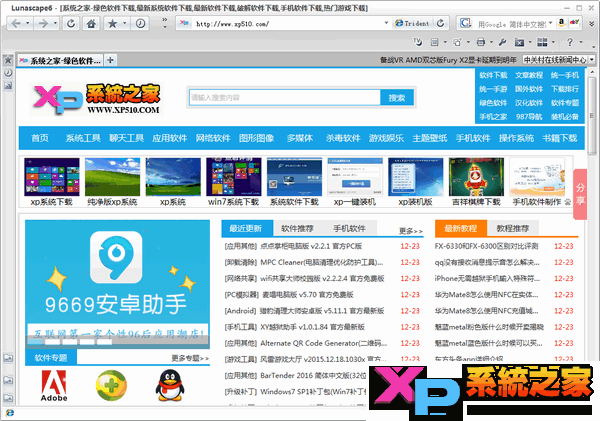Select the 软件推荐 tab
The height and width of the screenshot is (421, 600).
tap(298, 228)
